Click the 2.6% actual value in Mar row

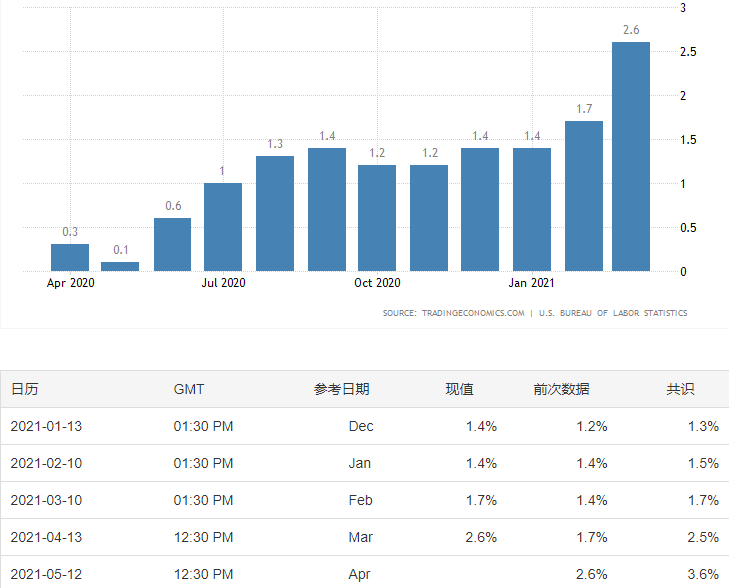click(x=481, y=537)
